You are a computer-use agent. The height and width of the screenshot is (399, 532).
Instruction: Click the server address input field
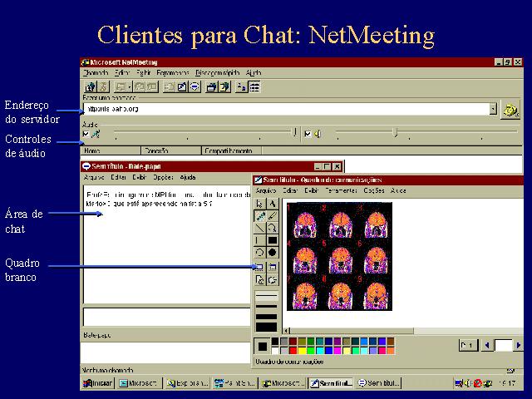[287, 109]
